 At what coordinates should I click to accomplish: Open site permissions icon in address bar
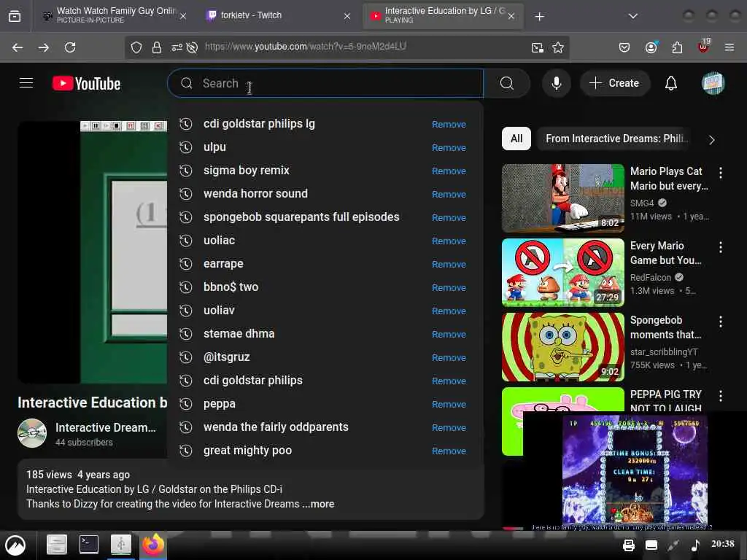click(x=177, y=47)
